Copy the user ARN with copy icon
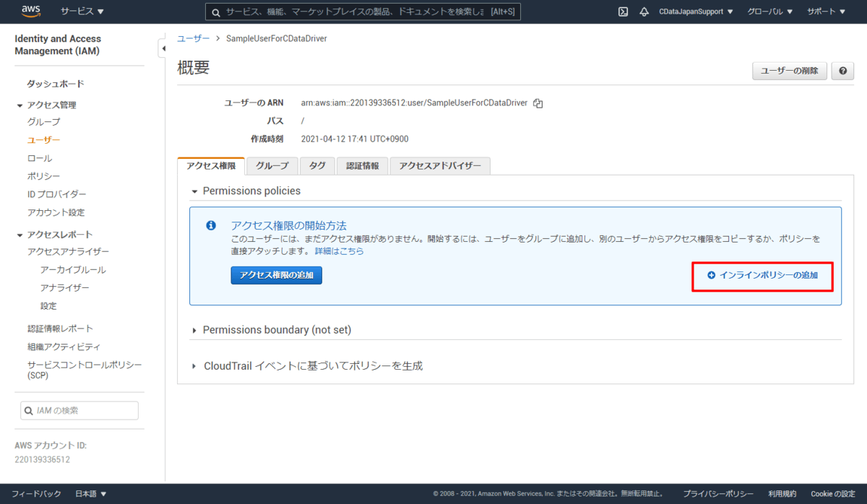This screenshot has width=867, height=504. [x=538, y=103]
